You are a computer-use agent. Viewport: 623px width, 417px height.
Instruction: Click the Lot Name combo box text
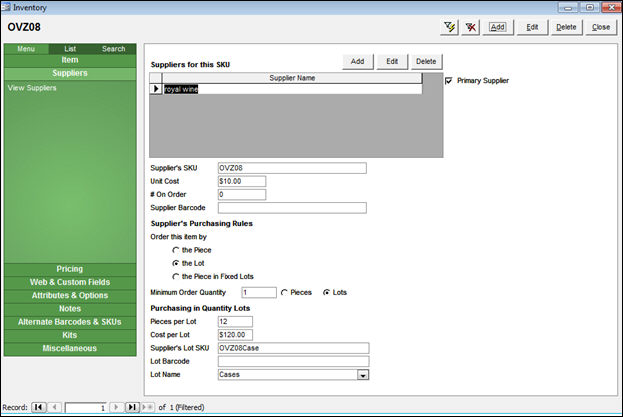click(x=288, y=375)
